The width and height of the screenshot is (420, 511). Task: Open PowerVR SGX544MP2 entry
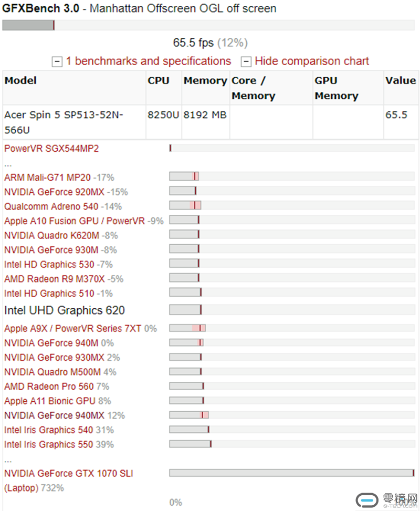51,149
